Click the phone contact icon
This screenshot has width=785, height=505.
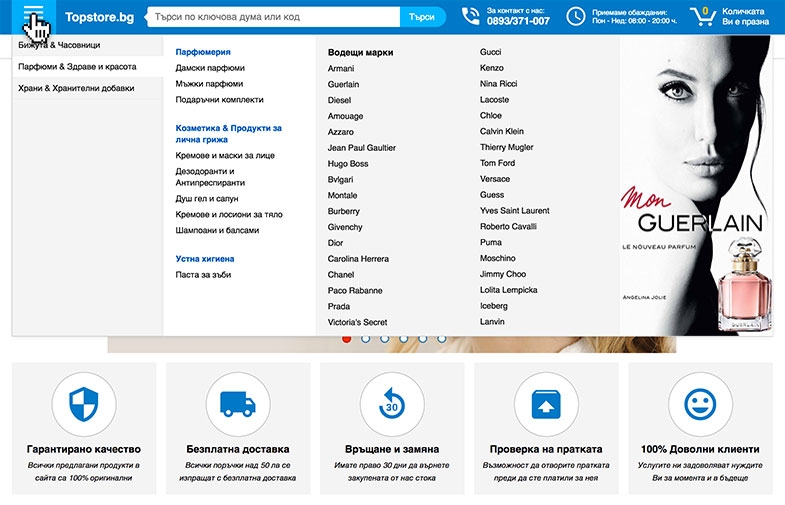click(470, 17)
